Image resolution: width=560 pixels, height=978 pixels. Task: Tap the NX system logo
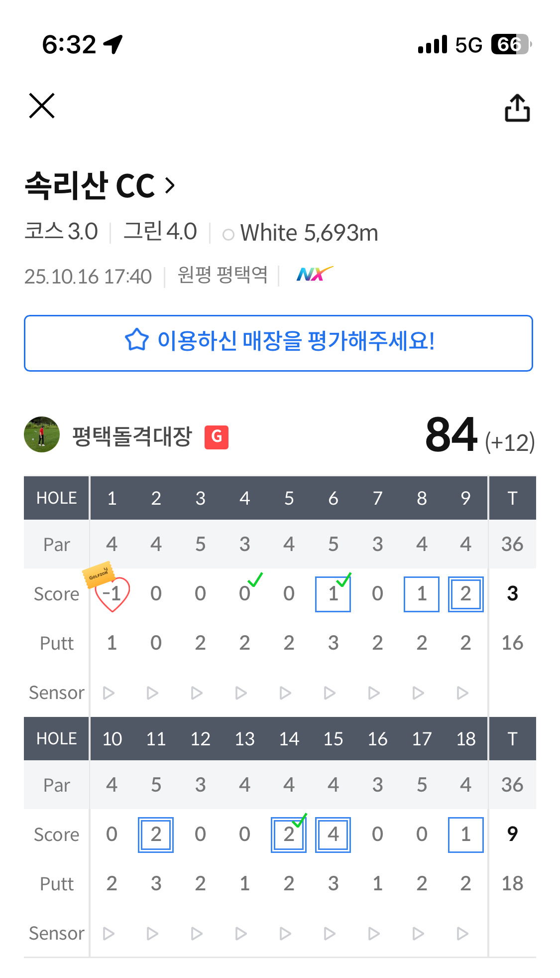[314, 274]
